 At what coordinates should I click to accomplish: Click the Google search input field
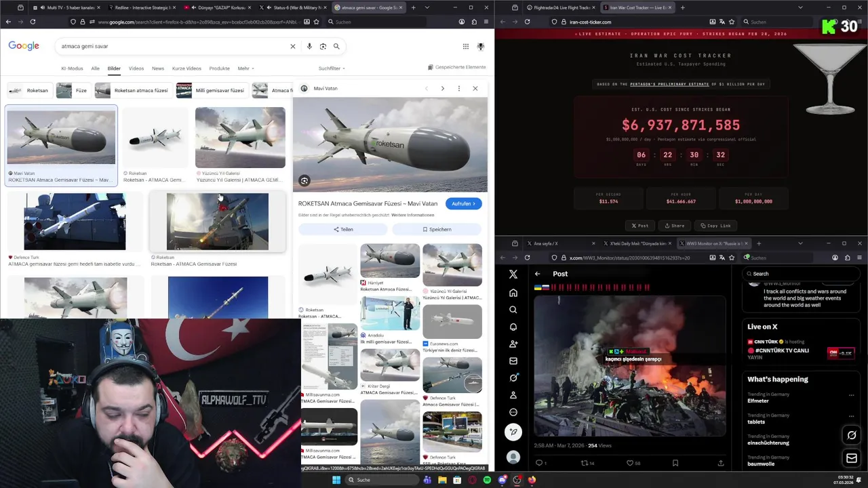(x=173, y=46)
